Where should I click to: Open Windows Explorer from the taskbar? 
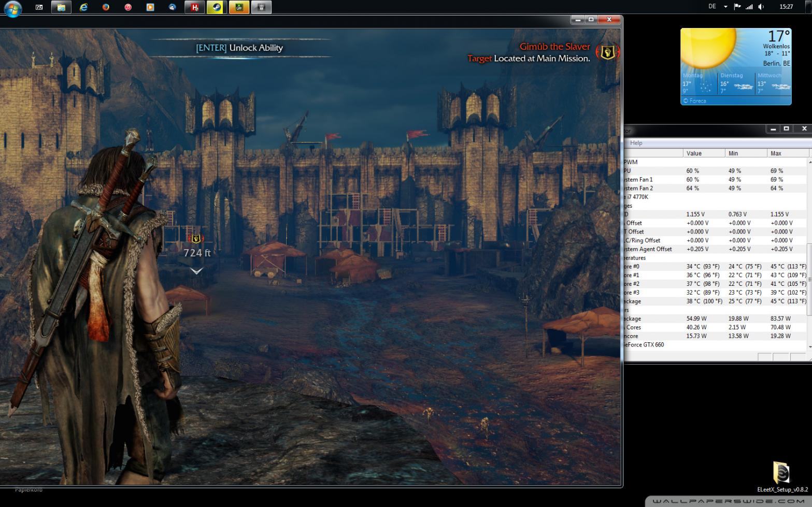pyautogui.click(x=61, y=7)
